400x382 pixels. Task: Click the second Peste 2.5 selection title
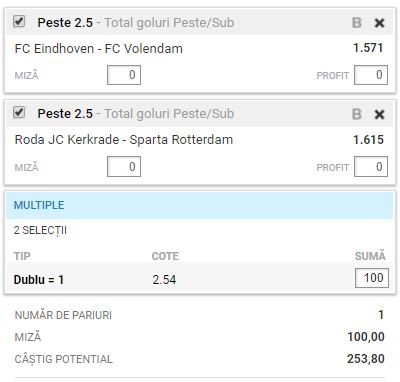coord(65,114)
